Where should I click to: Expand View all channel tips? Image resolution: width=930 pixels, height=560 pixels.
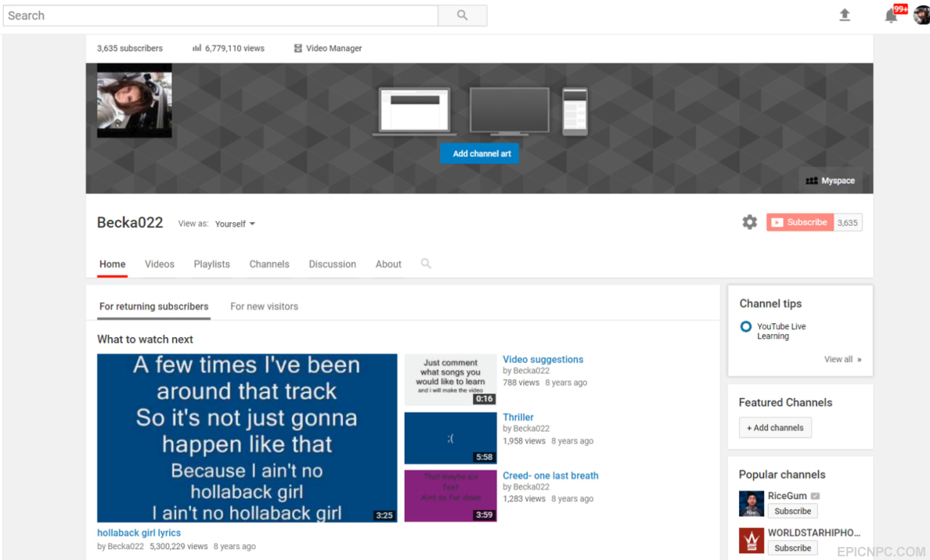pyautogui.click(x=843, y=360)
